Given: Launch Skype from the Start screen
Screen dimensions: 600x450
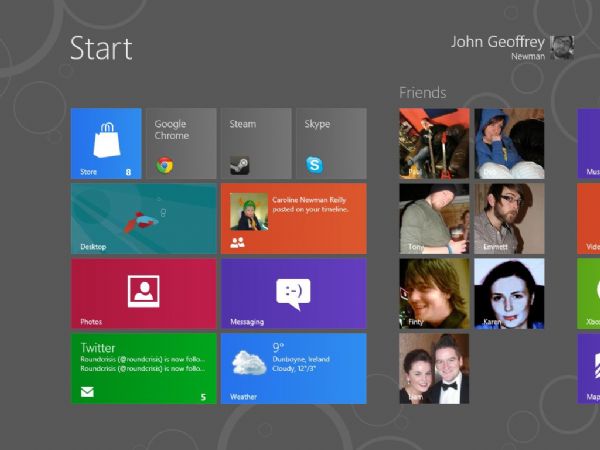Looking at the screenshot, I should click(x=330, y=143).
